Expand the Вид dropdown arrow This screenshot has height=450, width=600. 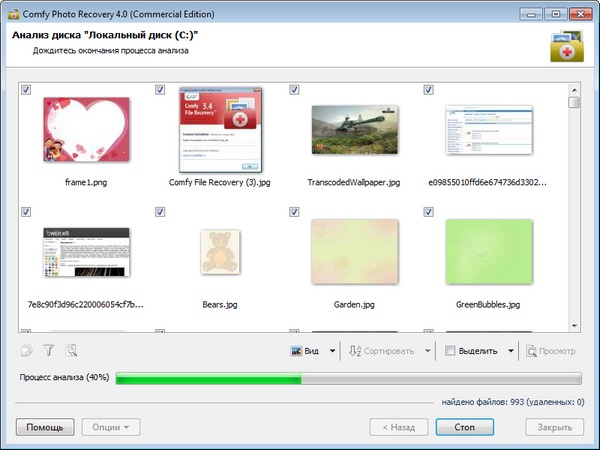click(330, 351)
